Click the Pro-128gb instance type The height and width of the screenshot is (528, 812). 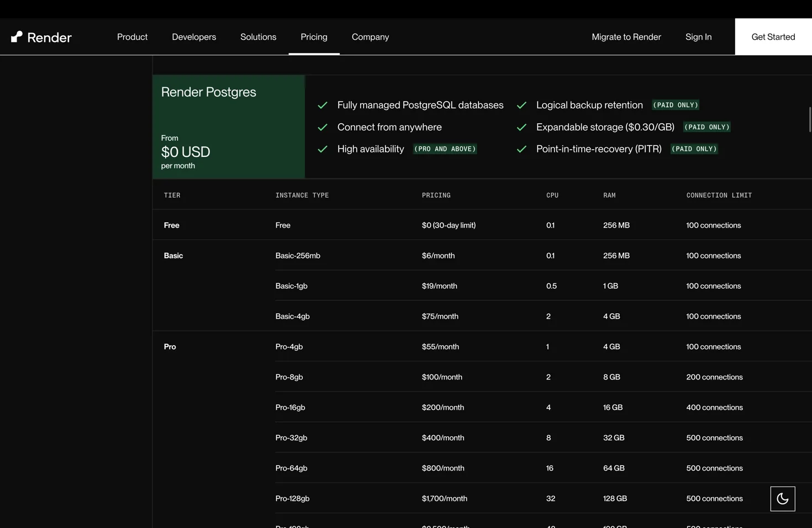point(292,499)
